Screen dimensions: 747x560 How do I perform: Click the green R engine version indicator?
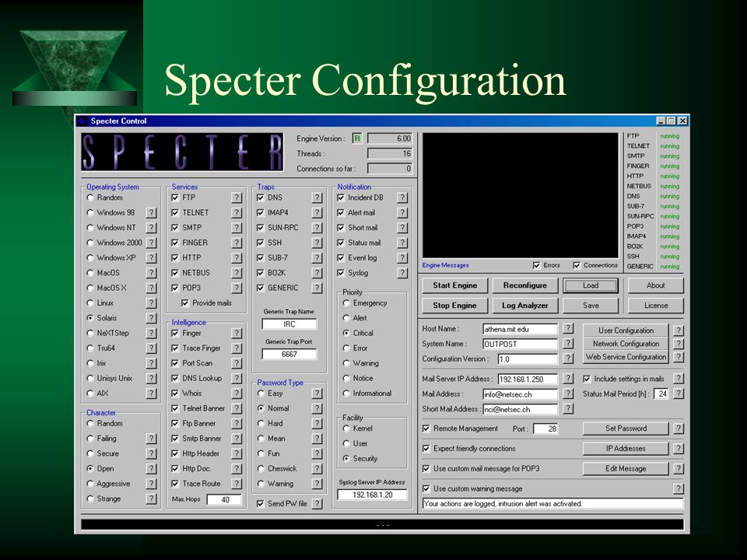click(357, 138)
